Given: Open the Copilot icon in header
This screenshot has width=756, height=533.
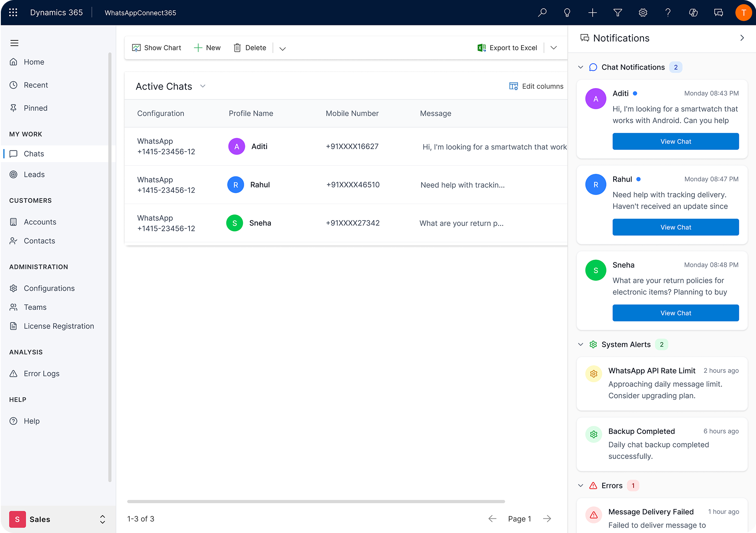Looking at the screenshot, I should 694,12.
